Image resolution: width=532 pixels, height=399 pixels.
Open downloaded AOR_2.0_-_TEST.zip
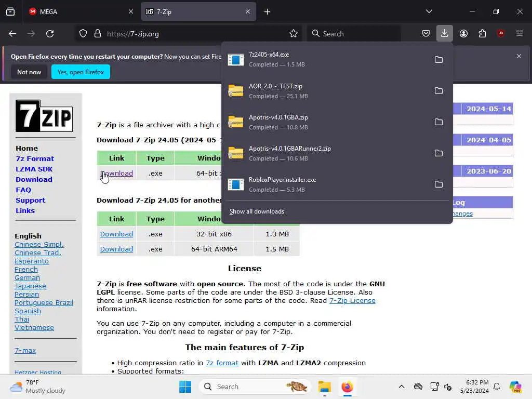click(x=326, y=91)
